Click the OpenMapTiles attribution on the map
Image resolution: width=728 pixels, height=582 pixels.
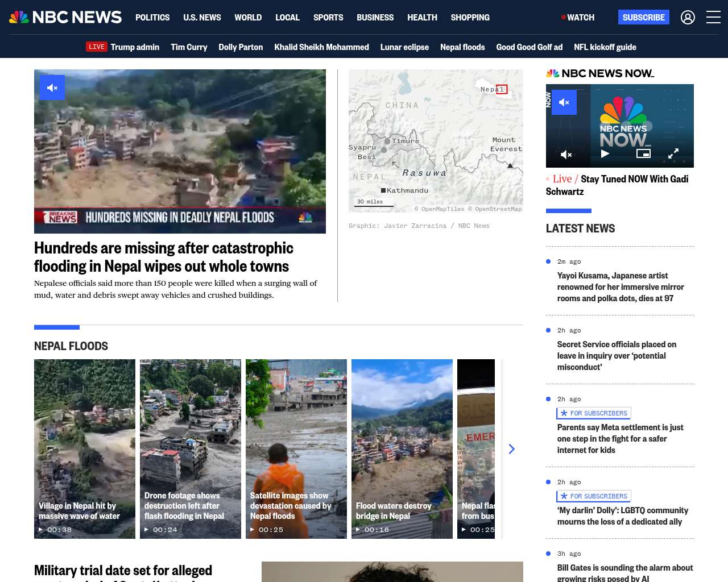[x=439, y=209]
